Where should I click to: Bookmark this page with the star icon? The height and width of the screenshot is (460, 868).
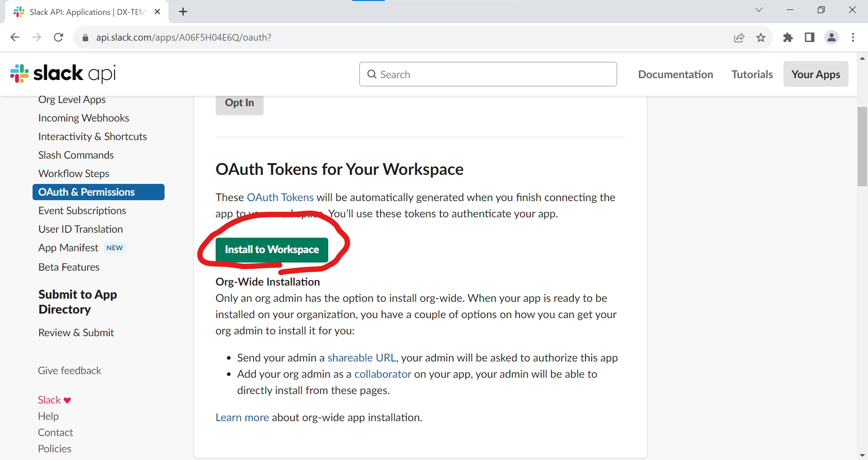point(761,38)
